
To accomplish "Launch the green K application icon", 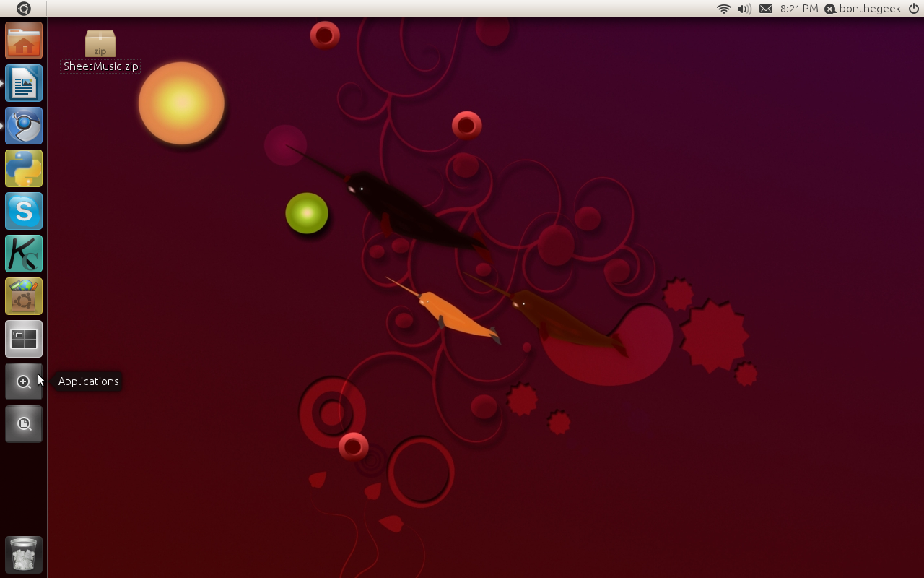I will click(24, 254).
